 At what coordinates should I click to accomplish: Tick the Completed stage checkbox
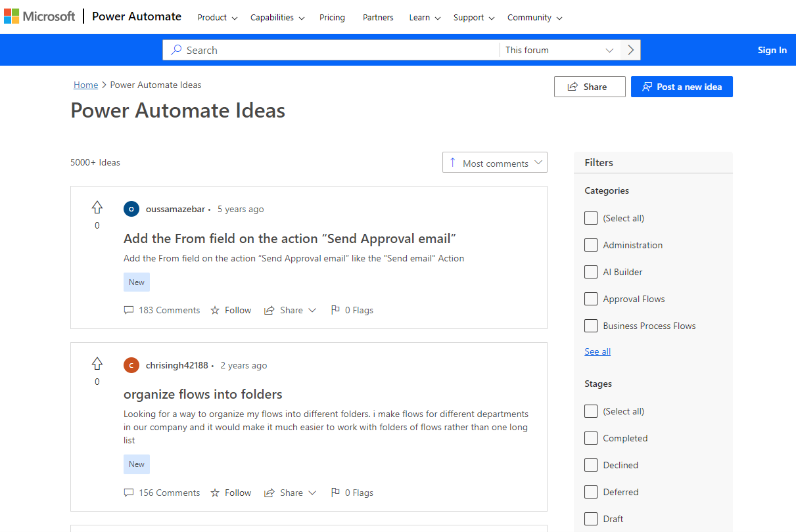tap(591, 438)
